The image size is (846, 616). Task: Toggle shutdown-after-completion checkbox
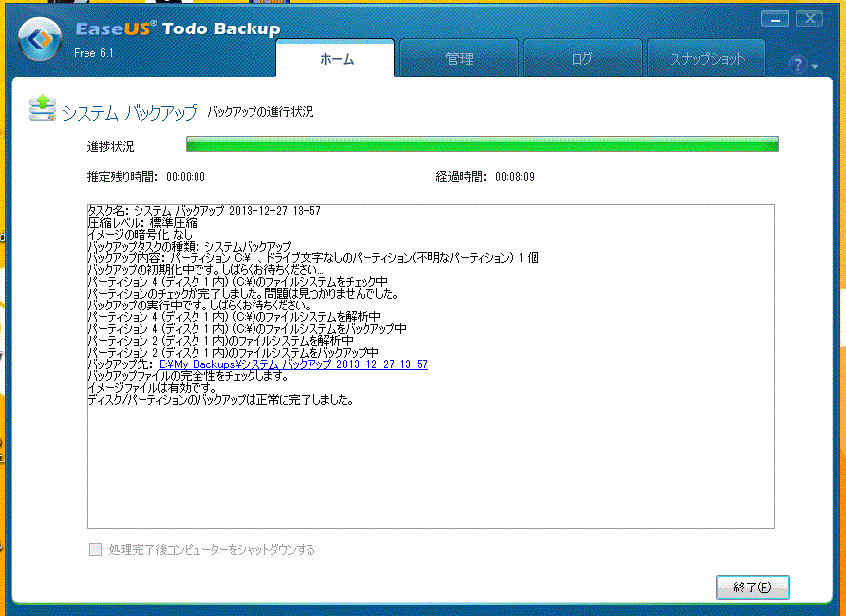(95, 549)
